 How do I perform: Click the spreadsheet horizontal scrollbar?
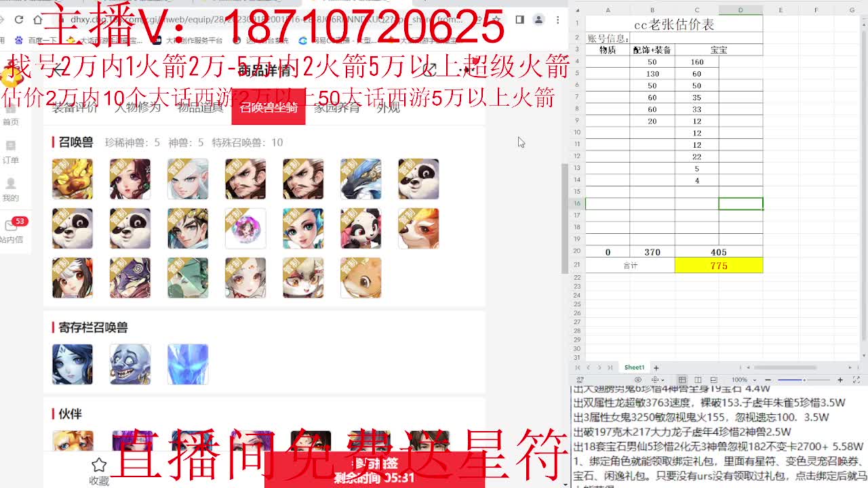(x=785, y=367)
